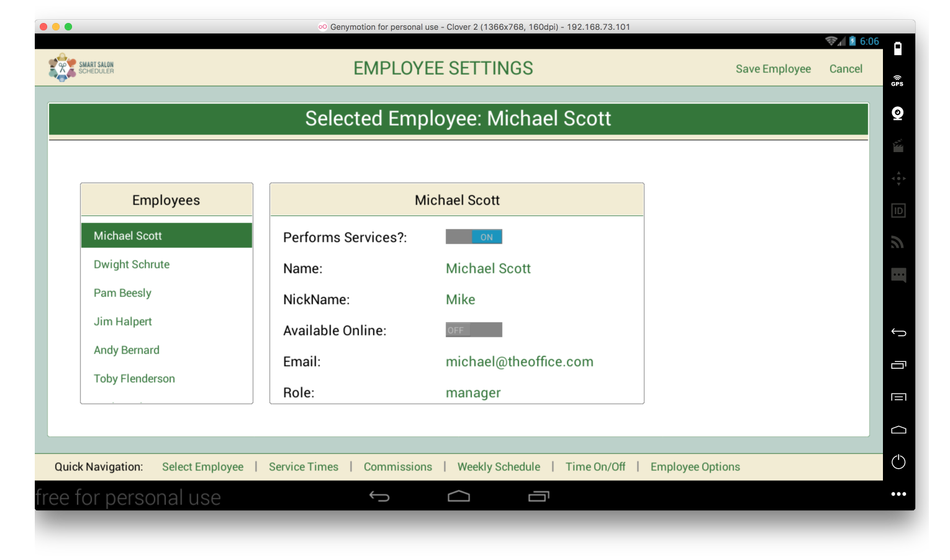Open Genymotion phone/SMS message icon
Image resolution: width=950 pixels, height=560 pixels.
coord(898,275)
